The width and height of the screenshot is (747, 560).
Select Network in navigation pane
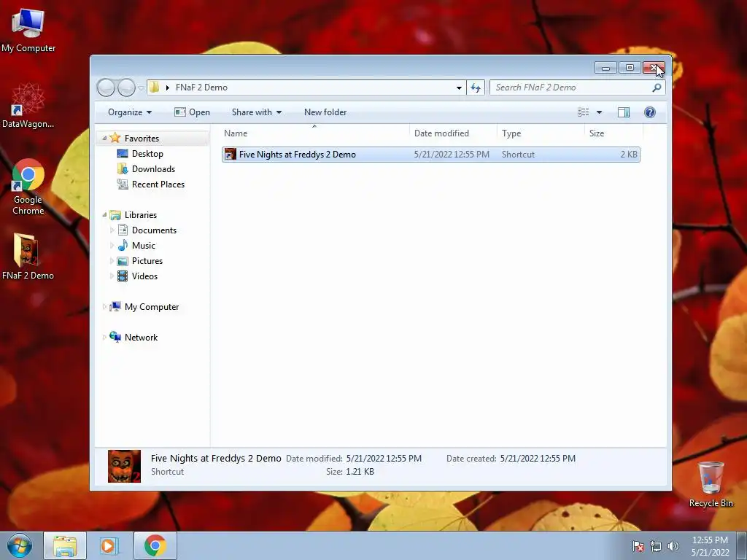coord(141,337)
